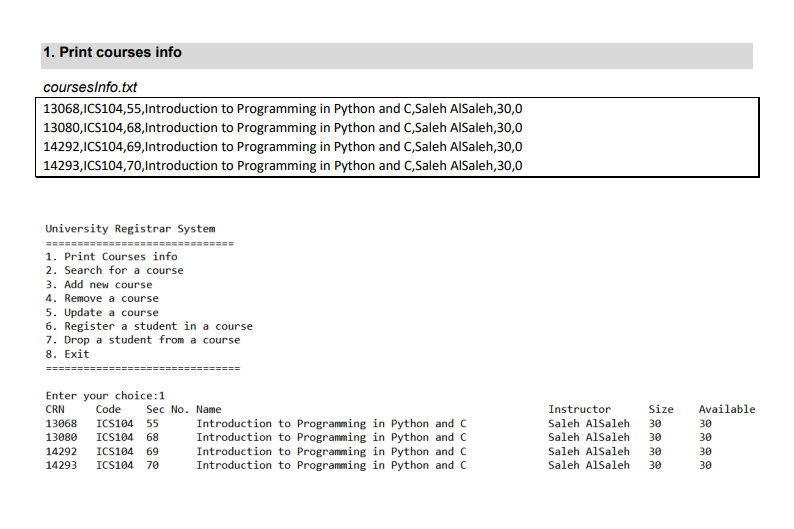Click Saleh AlSaleh in the 14292 row
The height and width of the screenshot is (529, 794).
pos(589,451)
